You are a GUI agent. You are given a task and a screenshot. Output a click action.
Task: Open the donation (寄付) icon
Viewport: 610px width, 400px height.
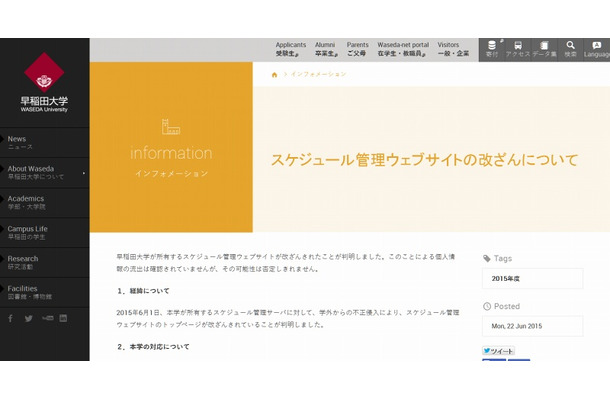click(x=492, y=49)
